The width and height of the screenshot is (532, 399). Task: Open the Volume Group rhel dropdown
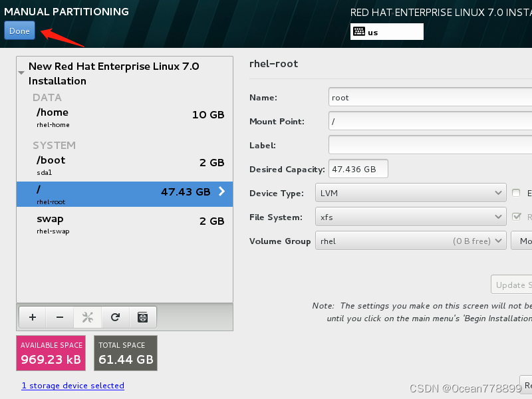tap(411, 241)
